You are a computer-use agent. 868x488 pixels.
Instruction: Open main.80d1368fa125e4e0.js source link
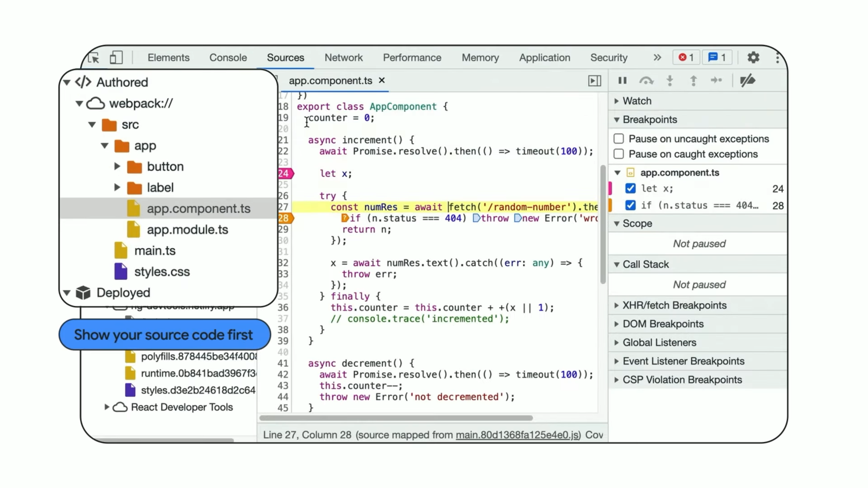[517, 435]
